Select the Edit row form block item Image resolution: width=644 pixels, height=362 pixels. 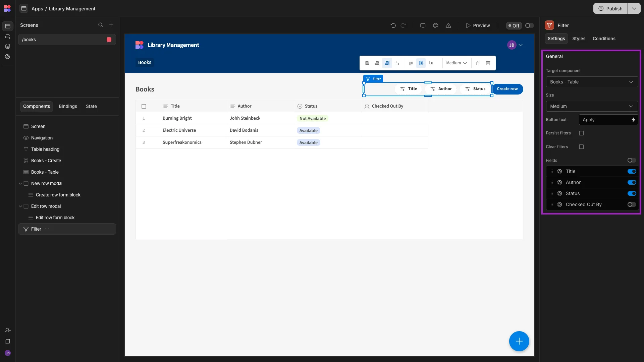[67, 218]
